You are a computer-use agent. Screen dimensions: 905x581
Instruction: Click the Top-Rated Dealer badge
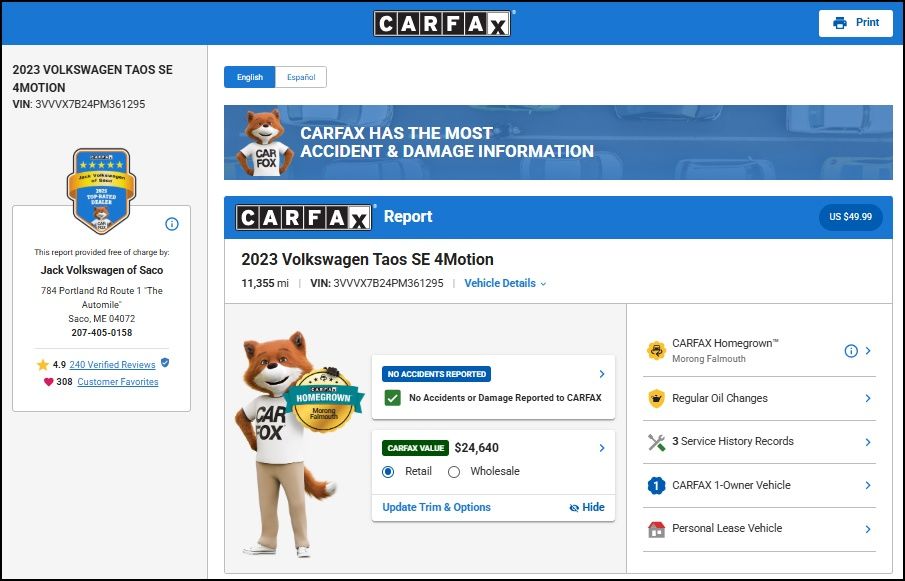(x=102, y=191)
